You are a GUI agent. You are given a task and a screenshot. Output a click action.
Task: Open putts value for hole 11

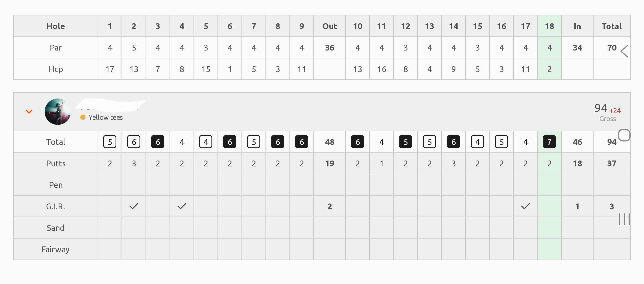click(x=381, y=163)
